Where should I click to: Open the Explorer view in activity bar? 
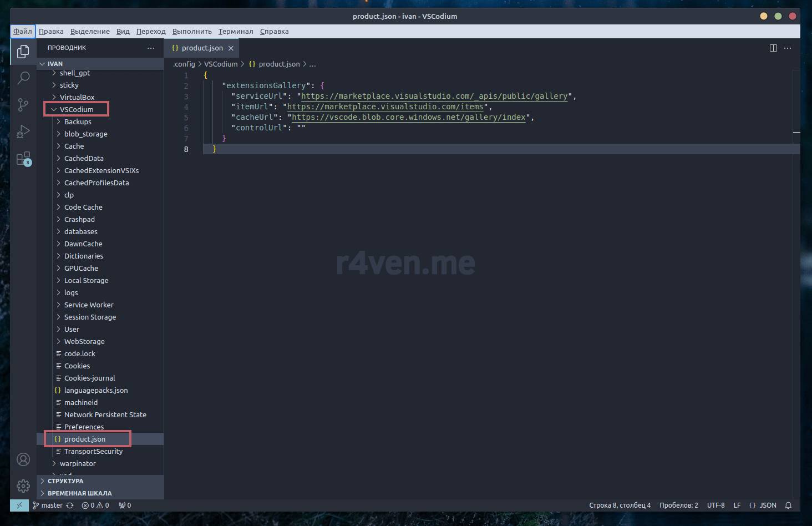tap(23, 52)
